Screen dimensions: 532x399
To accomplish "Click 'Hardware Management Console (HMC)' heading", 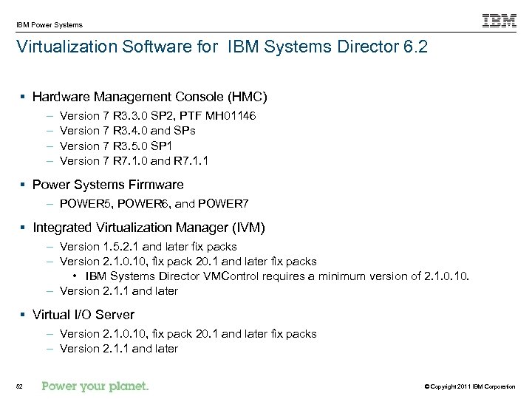I will coord(149,97).
